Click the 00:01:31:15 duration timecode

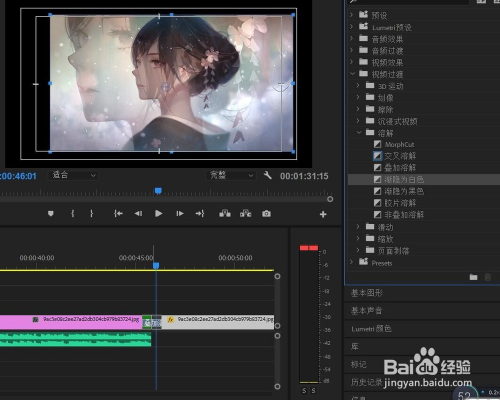click(x=304, y=176)
